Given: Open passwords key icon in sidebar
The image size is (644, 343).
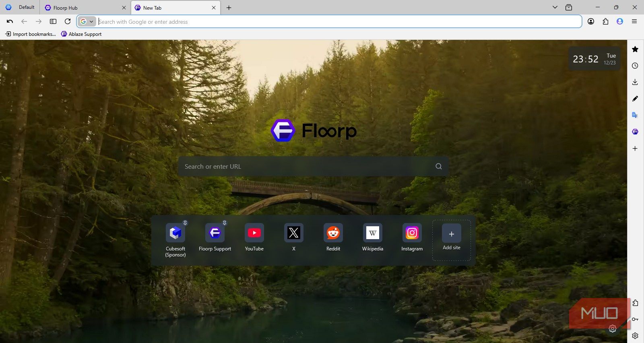Looking at the screenshot, I should (635, 319).
